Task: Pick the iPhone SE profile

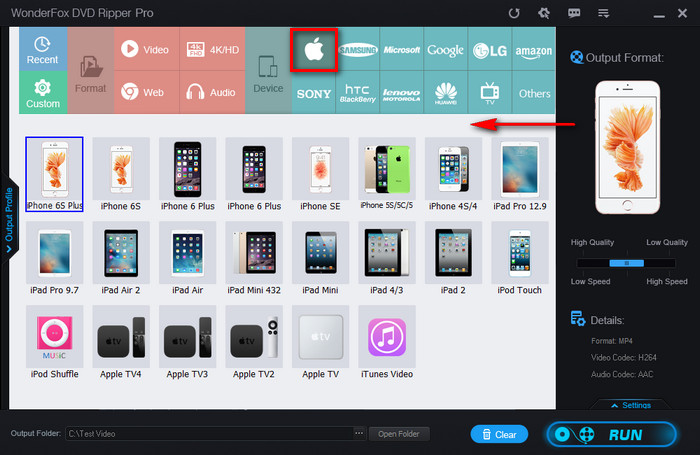Action: coord(321,174)
